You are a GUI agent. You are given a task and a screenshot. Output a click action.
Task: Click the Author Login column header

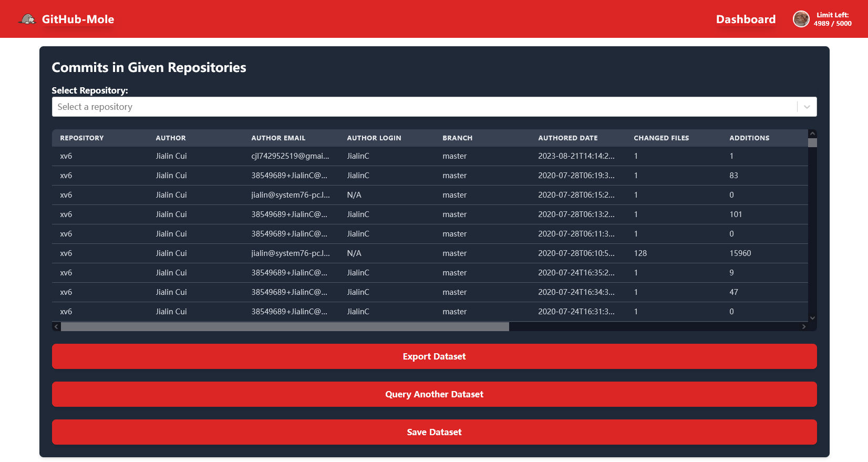click(x=374, y=138)
